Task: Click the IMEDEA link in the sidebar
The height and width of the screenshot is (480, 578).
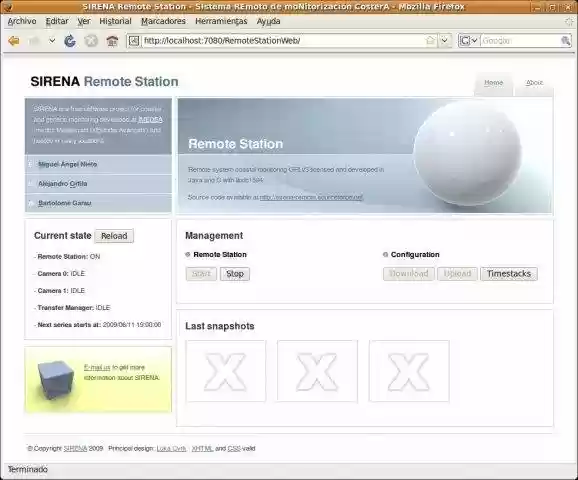Action: 150,119
